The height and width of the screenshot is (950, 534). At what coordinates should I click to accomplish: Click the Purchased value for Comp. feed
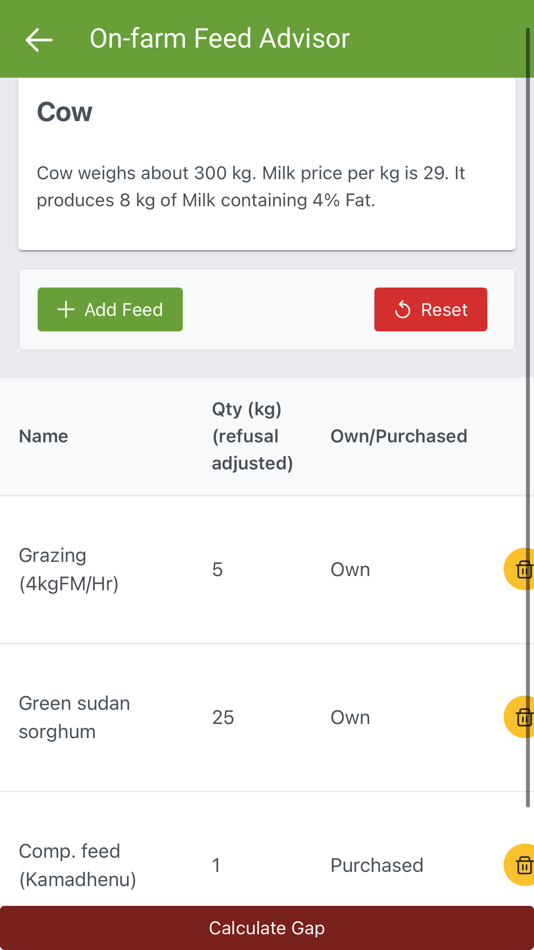377,865
